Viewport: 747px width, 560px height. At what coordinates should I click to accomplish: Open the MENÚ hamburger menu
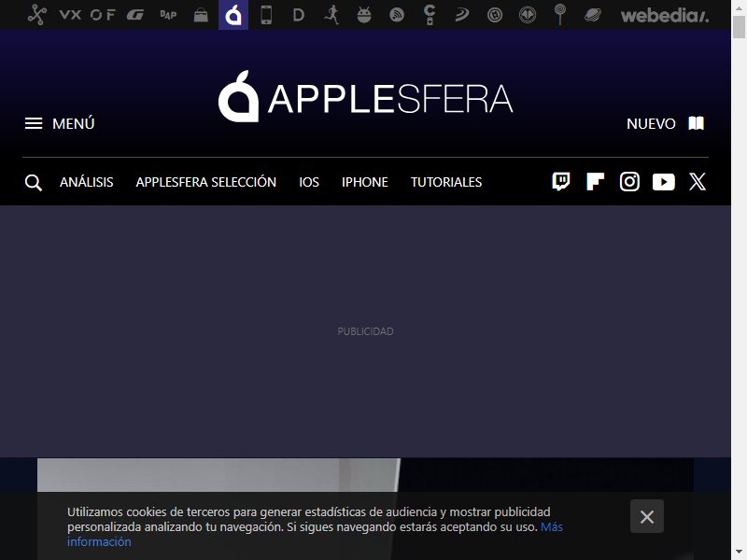(x=60, y=124)
